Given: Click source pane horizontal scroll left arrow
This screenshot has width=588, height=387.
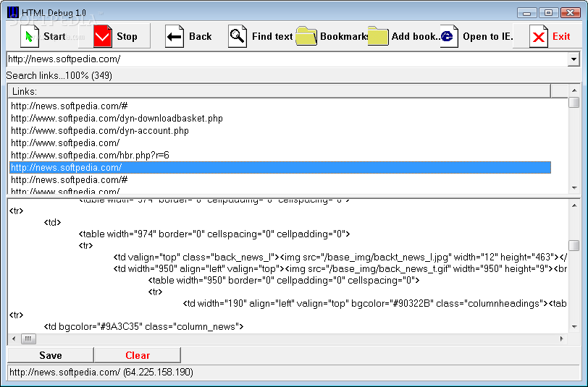Looking at the screenshot, I should 14,339.
